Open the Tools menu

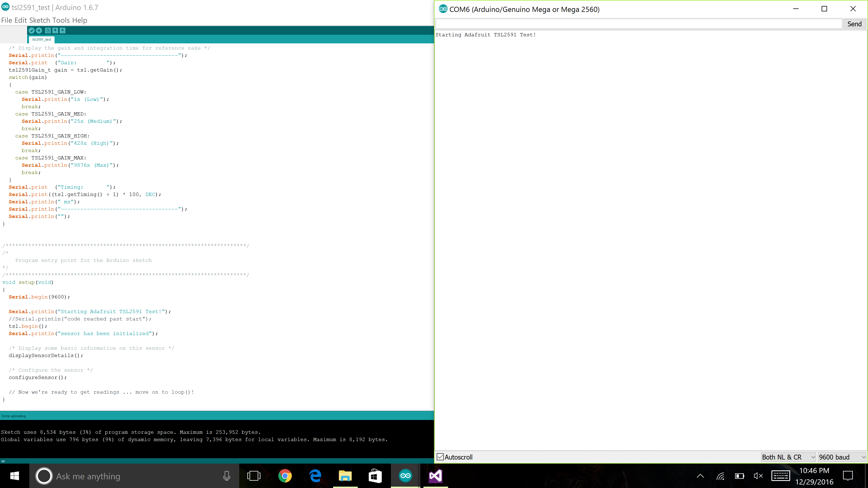tap(61, 20)
